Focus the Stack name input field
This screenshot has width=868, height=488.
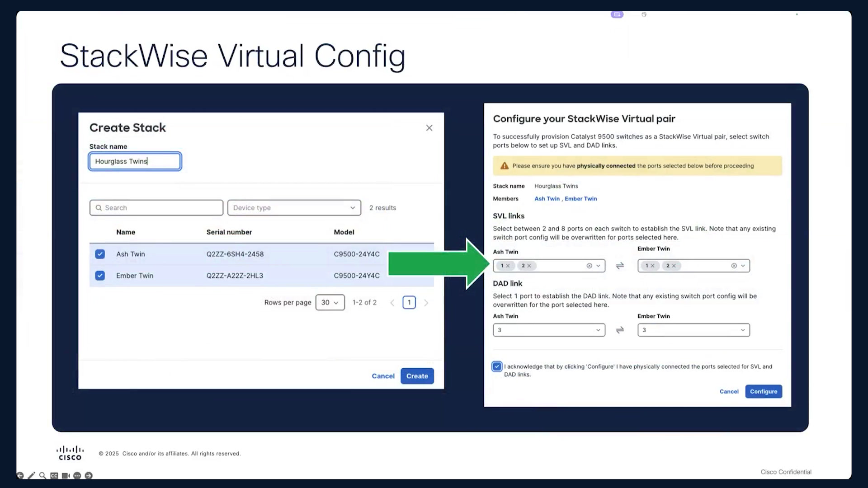135,161
